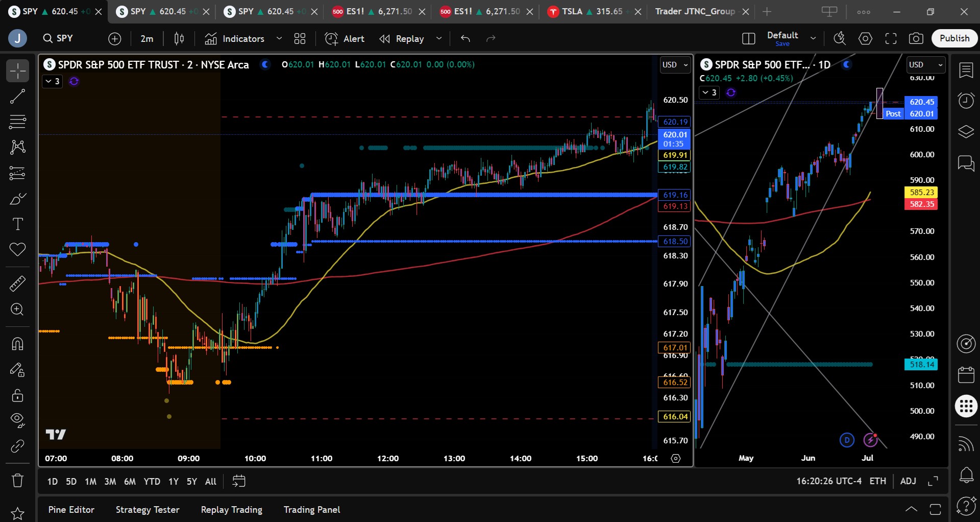This screenshot has width=980, height=522.
Task: Start bar Replay mode
Action: point(402,38)
